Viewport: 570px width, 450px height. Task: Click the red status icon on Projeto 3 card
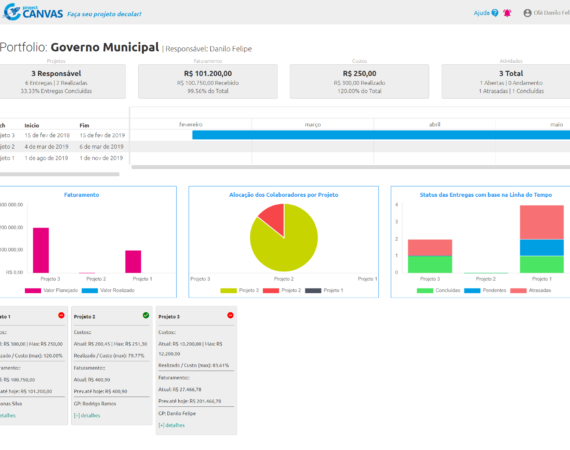pos(230,315)
